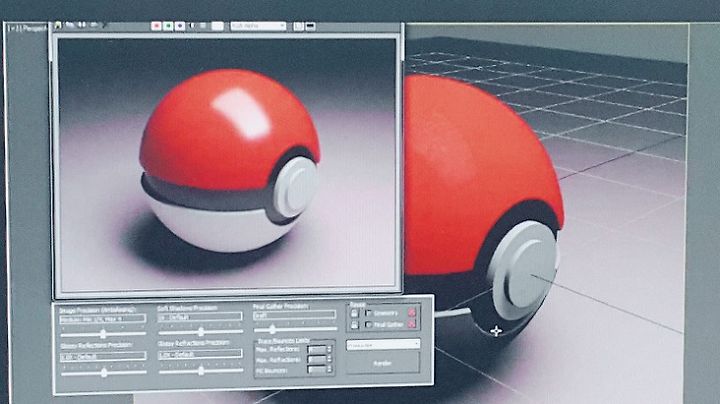Click the Render button
Viewport: 720px width, 404px height.
coord(382,364)
